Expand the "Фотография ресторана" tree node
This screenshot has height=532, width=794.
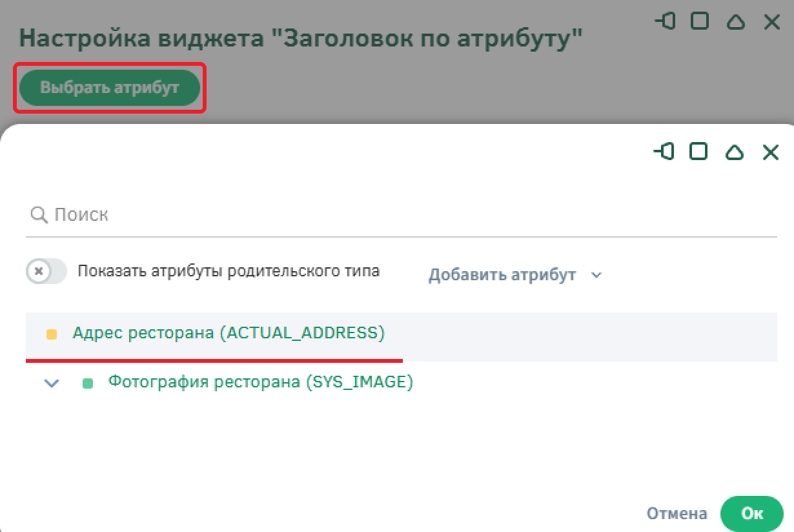pos(52,383)
